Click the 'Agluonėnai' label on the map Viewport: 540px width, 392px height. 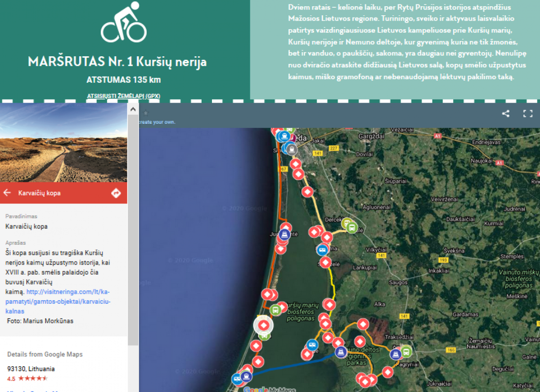(375, 207)
